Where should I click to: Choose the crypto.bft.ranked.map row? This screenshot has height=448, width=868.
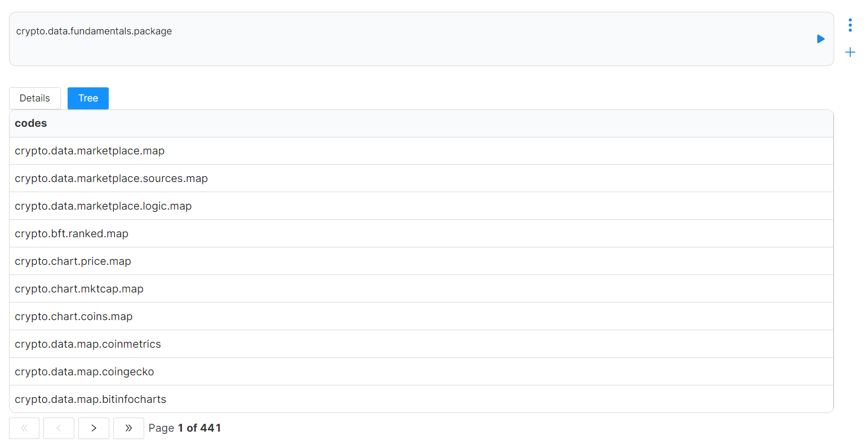point(421,234)
